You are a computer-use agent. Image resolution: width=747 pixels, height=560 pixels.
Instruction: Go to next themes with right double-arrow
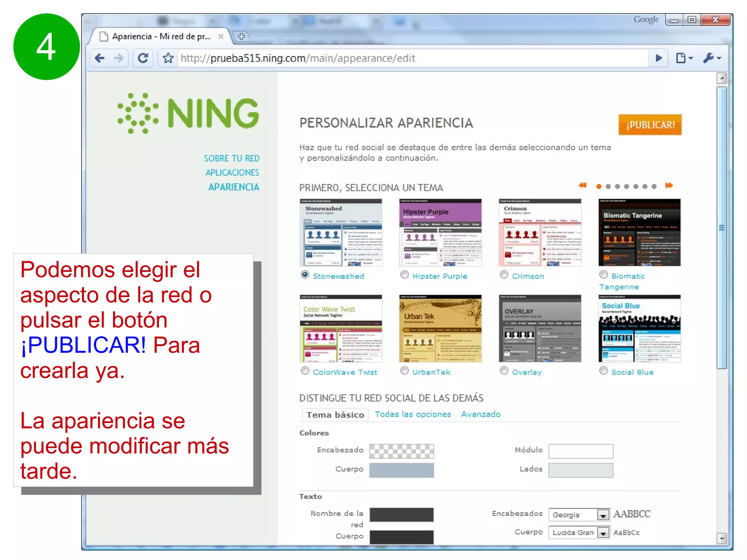669,185
